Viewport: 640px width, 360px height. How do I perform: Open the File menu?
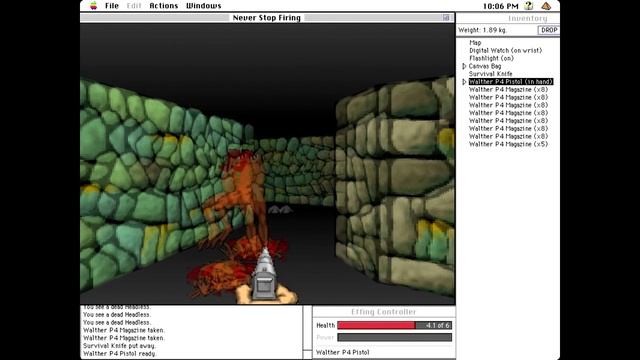pyautogui.click(x=111, y=6)
